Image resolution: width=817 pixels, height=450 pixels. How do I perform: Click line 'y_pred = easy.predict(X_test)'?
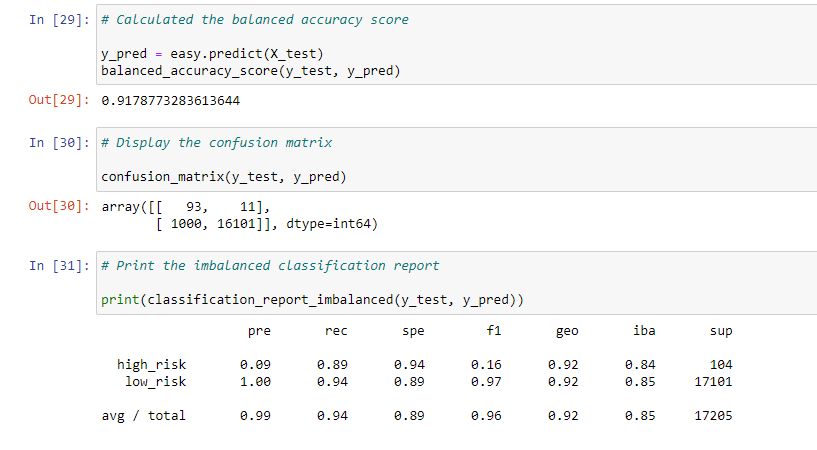click(212, 54)
